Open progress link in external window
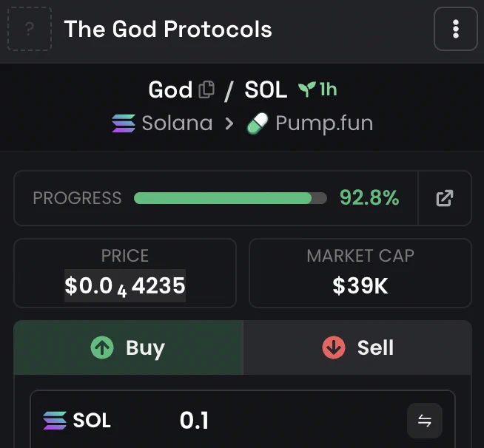The width and height of the screenshot is (484, 448). click(445, 198)
